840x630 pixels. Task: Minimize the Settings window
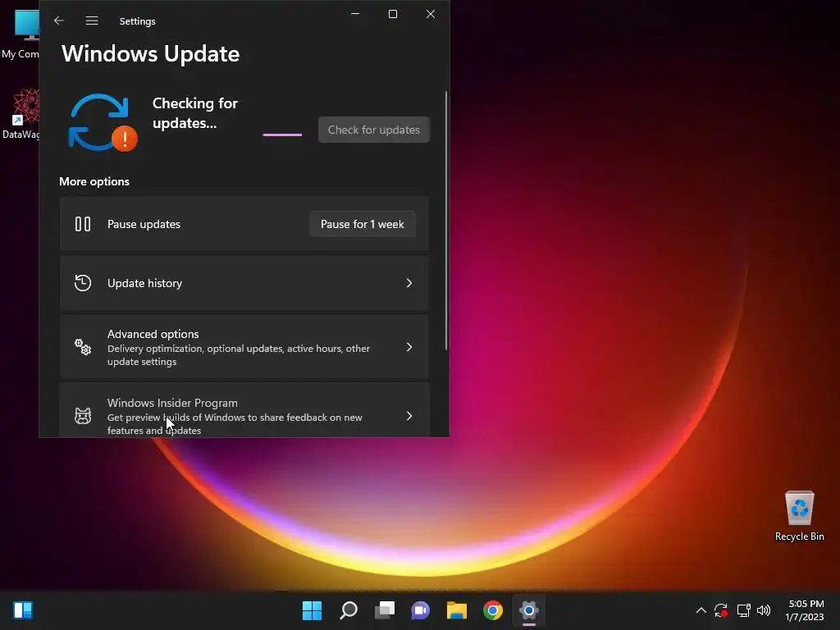click(354, 14)
